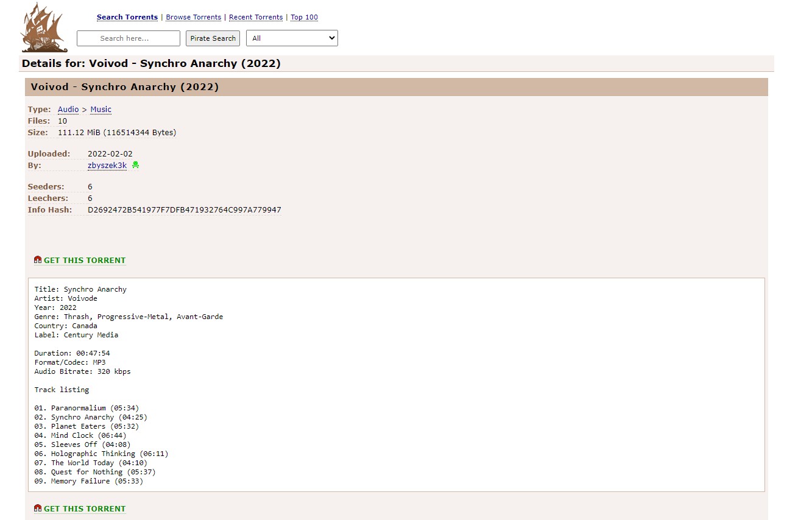Click the Audio Bitrate: 320 kbps line
The image size is (812, 520).
(x=82, y=371)
